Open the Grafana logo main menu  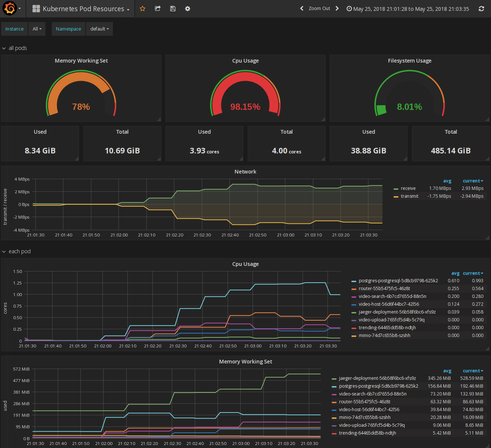click(x=12, y=9)
